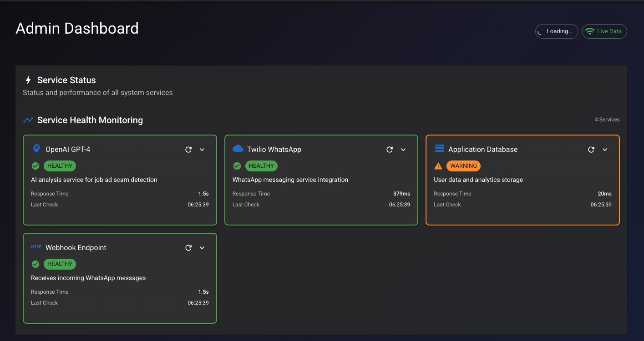Click the HEALTHY badge on Twilio WhatsApp
Screen dimensions: 644x341
pyautogui.click(x=261, y=166)
